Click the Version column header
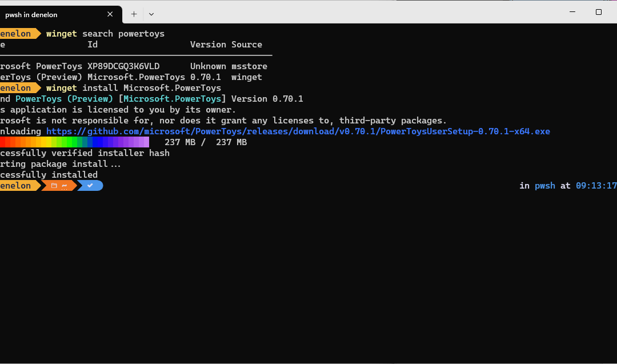The image size is (617, 364). 208,44
